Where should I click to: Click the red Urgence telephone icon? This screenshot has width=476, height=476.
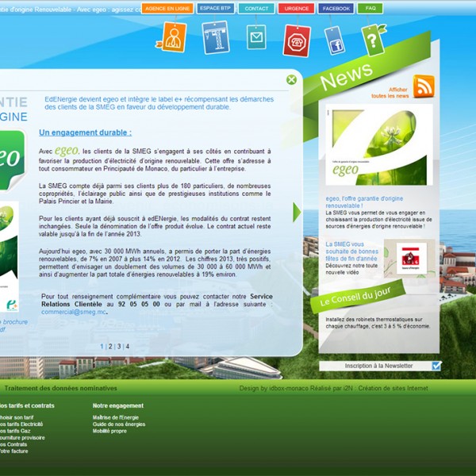297,40
